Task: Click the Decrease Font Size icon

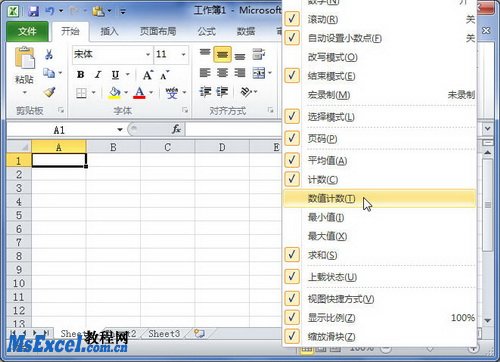Action: [x=165, y=75]
